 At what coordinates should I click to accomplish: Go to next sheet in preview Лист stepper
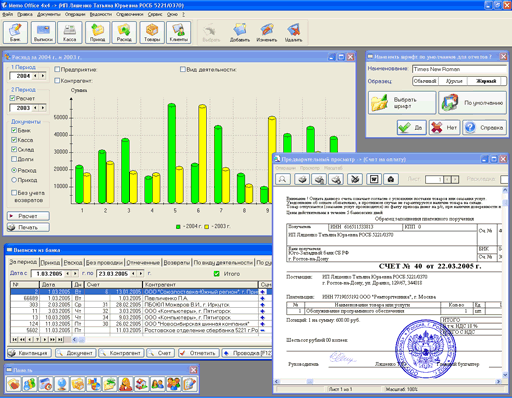(455, 180)
